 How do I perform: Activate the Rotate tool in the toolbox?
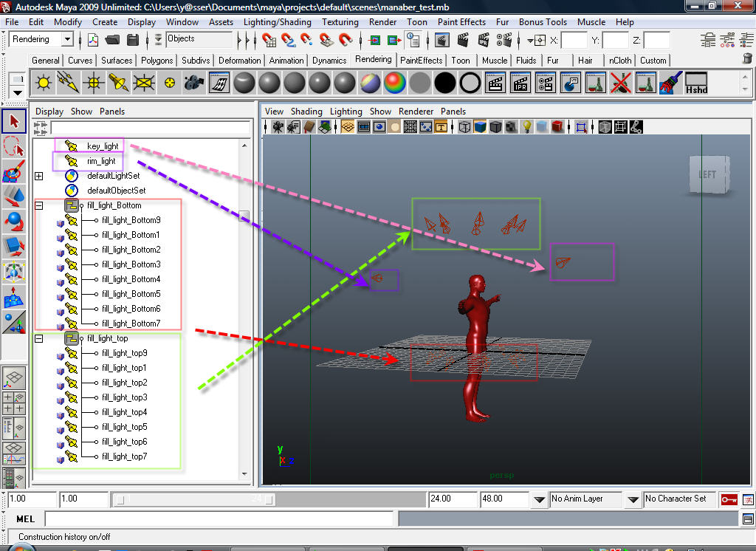[x=14, y=222]
